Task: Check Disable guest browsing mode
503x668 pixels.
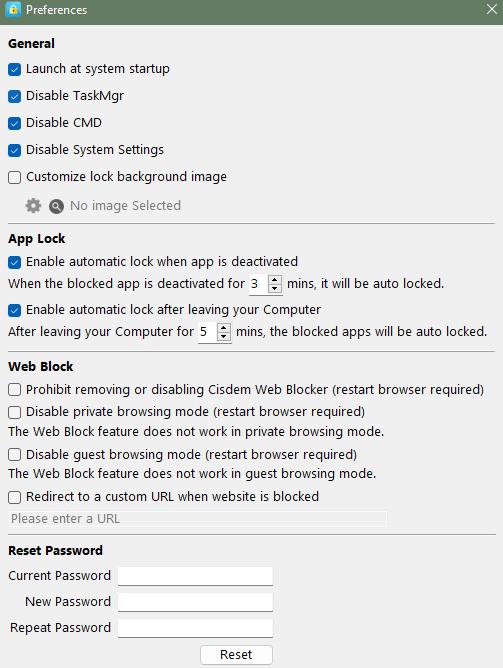Action: tap(14, 455)
